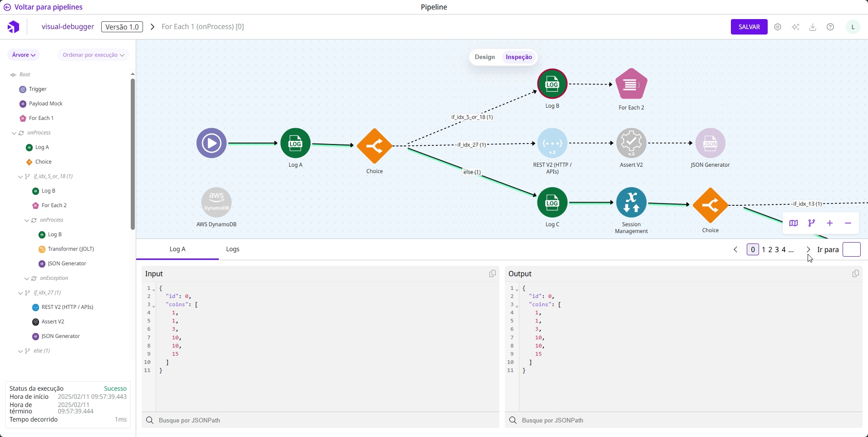Image resolution: width=868 pixels, height=437 pixels.
Task: Select the AWS DynamoDB node
Action: click(217, 203)
